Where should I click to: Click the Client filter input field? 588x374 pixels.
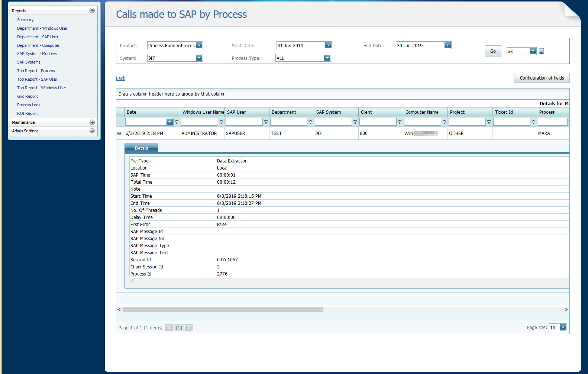tap(378, 122)
